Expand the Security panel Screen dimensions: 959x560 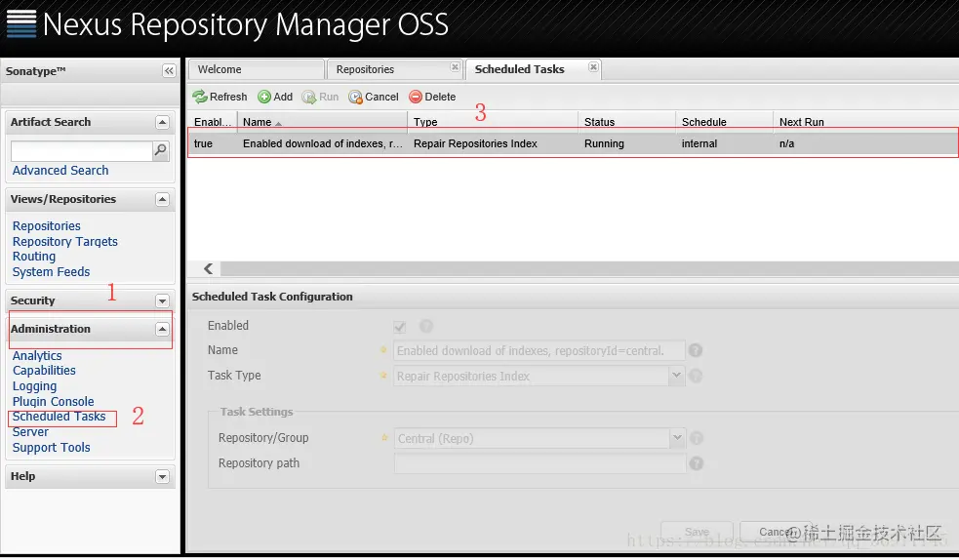(163, 300)
